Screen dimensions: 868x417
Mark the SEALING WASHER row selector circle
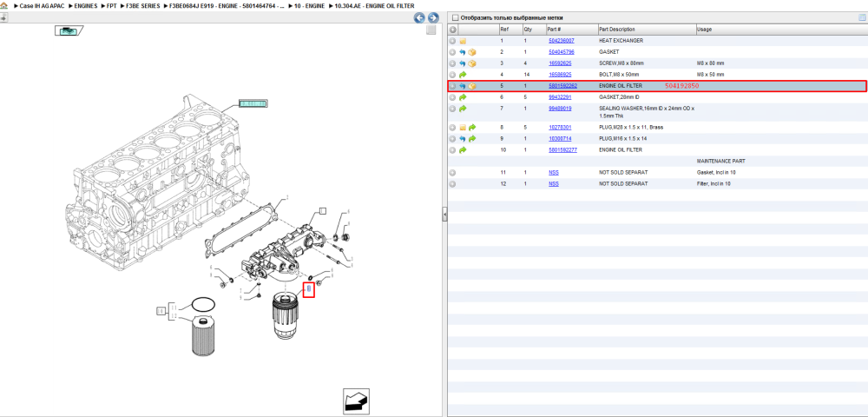[453, 109]
